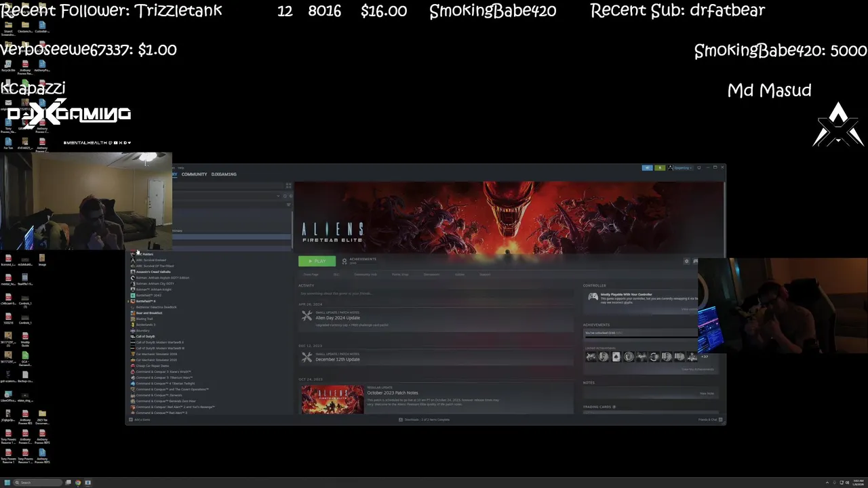Open library filter options icon
The width and height of the screenshot is (868, 488).
[x=288, y=204]
